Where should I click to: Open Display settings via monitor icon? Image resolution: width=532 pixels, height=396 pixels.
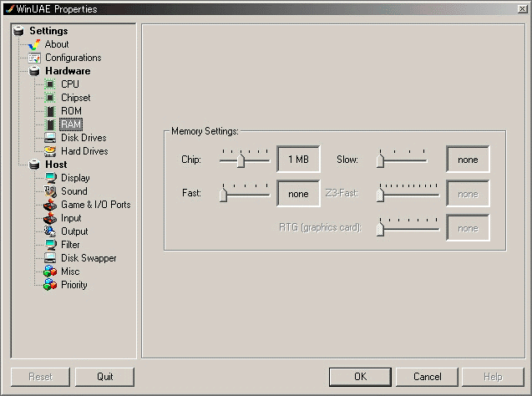[x=50, y=178]
